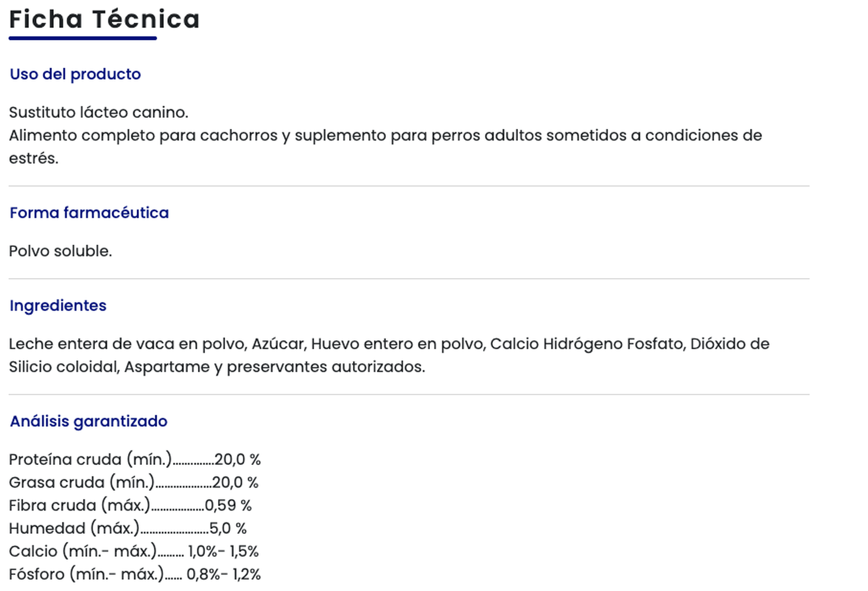The image size is (868, 591).
Task: Click the Fósforo (mín.- máx.) line
Action: 134,574
